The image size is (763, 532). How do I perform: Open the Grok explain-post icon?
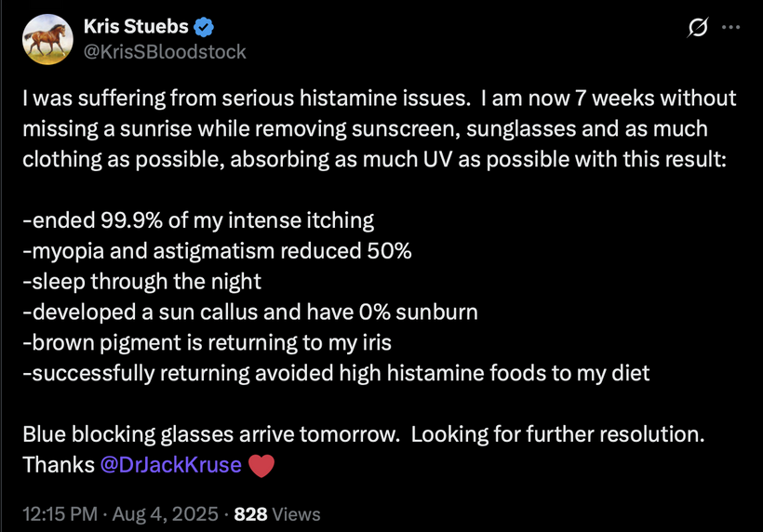pos(698,27)
